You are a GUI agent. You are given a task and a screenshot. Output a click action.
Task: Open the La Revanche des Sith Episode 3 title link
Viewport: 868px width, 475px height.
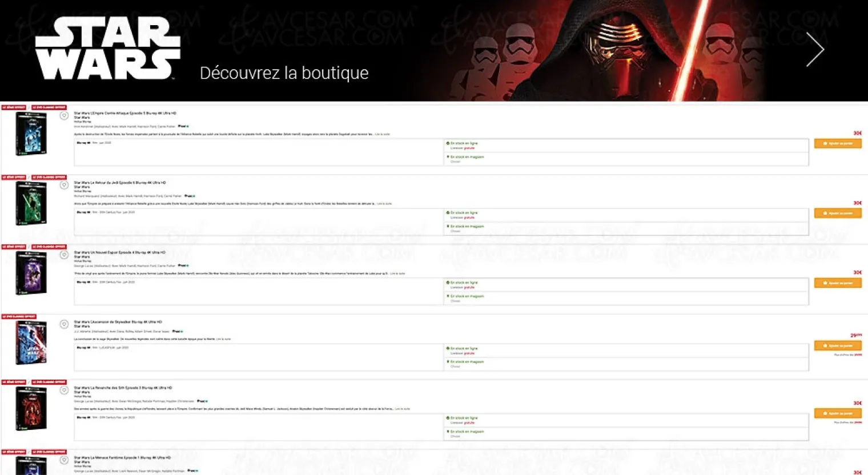123,388
